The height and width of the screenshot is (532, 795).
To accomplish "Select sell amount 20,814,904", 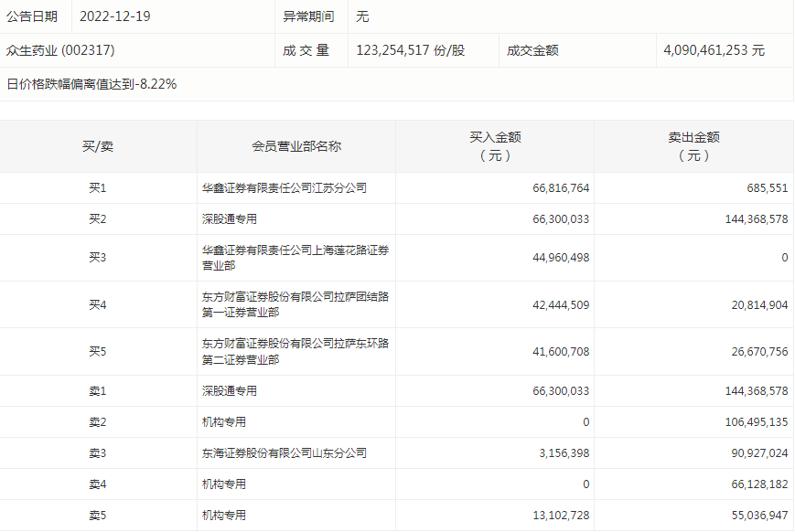I will (759, 304).
